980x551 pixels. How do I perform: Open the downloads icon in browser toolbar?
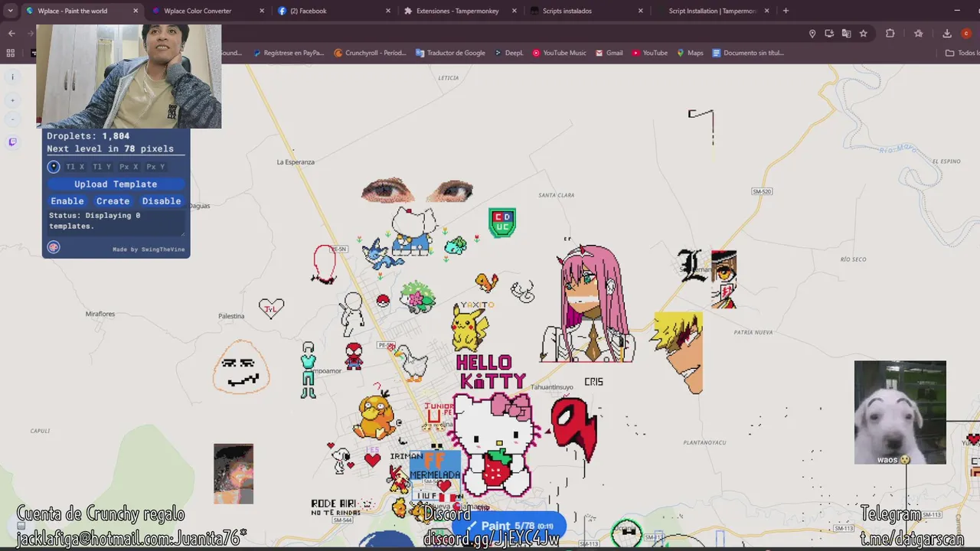(x=947, y=34)
